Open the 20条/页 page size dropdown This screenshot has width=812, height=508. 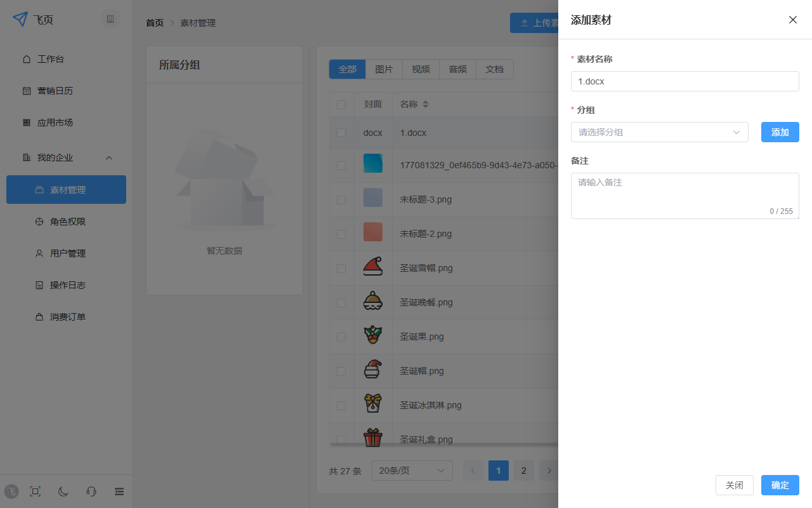coord(412,471)
